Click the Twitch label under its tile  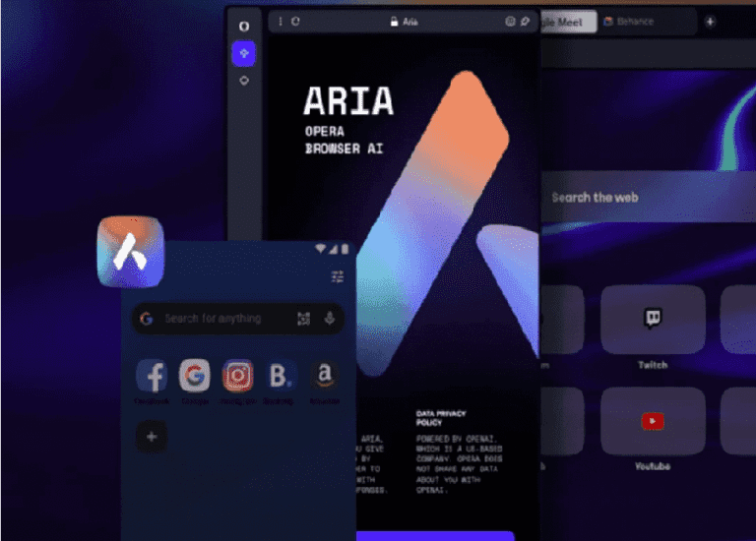(653, 365)
